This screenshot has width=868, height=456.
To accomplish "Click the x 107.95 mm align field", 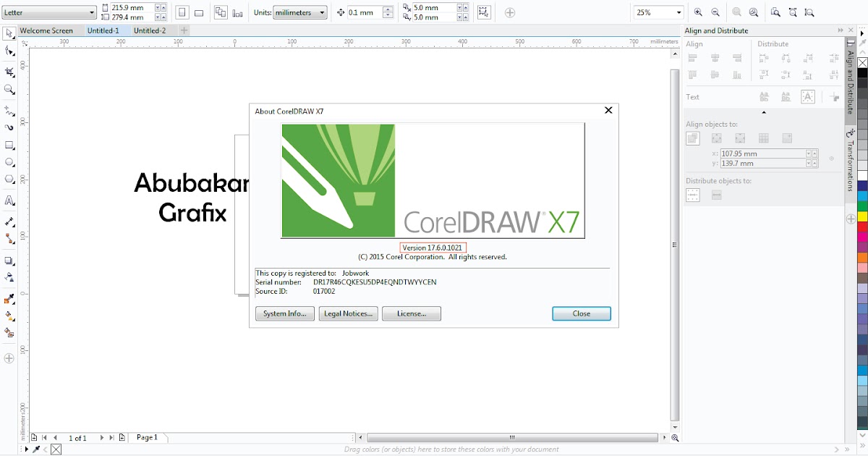I will [763, 153].
